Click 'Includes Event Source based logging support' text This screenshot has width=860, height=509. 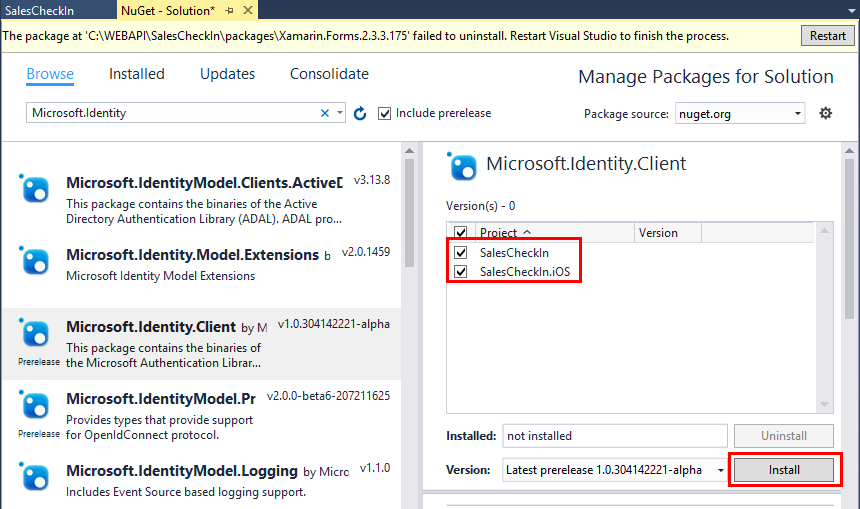[186, 492]
